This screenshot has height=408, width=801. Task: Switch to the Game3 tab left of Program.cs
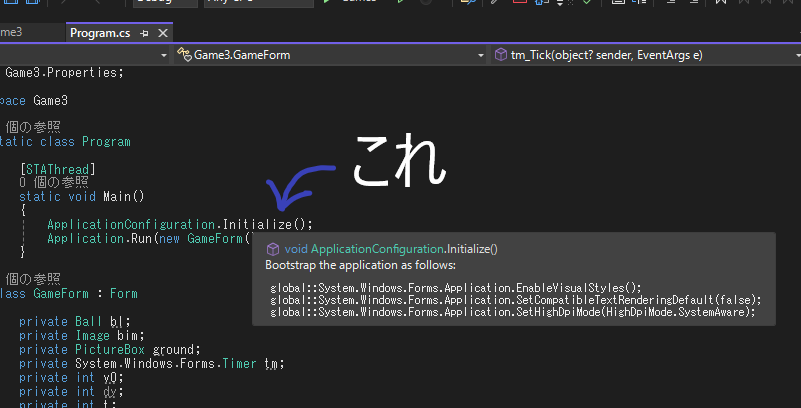(20, 32)
